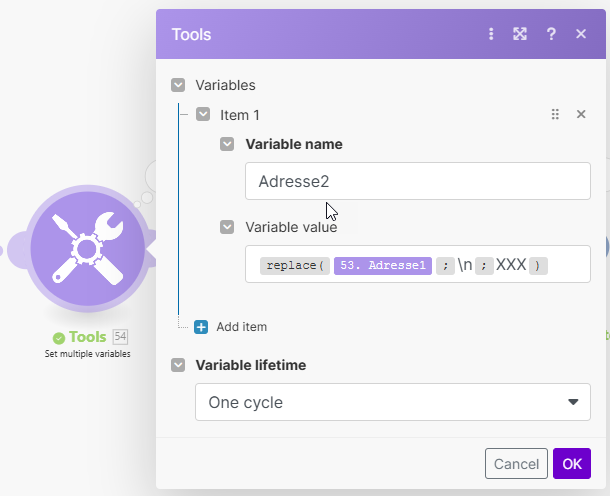The image size is (610, 496).
Task: Click the Add item plus icon
Action: [x=201, y=327]
